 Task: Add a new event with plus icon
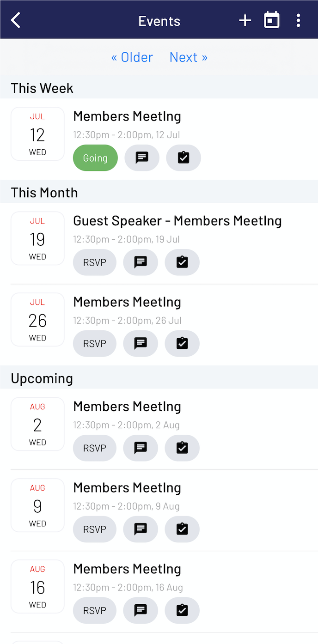click(x=245, y=20)
